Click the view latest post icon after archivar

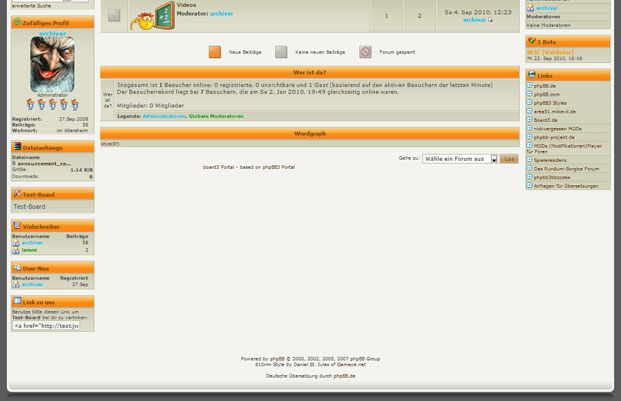click(x=490, y=20)
